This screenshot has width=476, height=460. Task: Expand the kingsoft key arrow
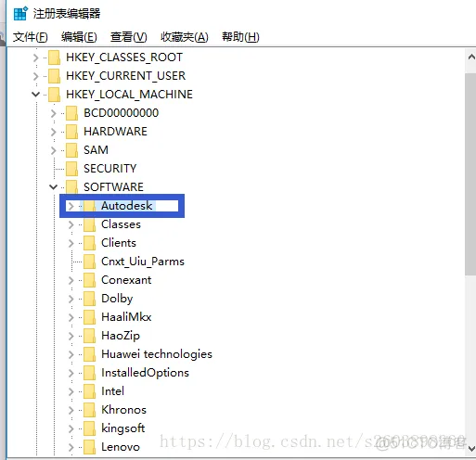(71, 428)
